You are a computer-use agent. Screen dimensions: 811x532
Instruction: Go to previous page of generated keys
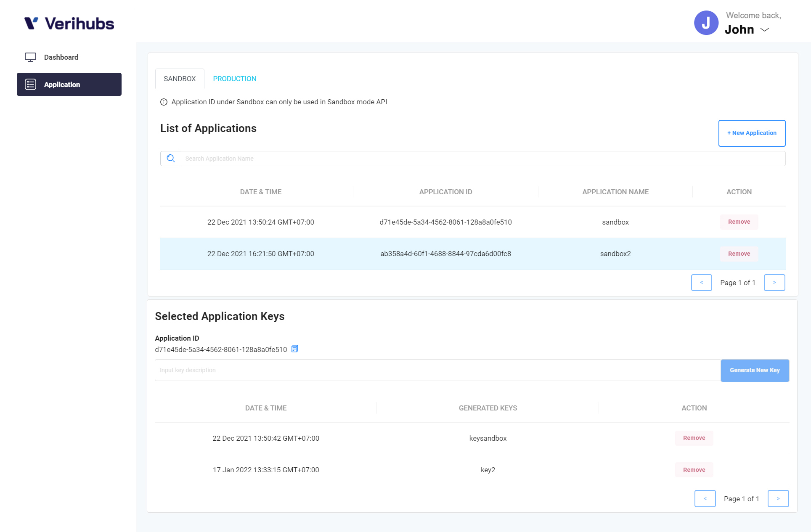click(705, 499)
